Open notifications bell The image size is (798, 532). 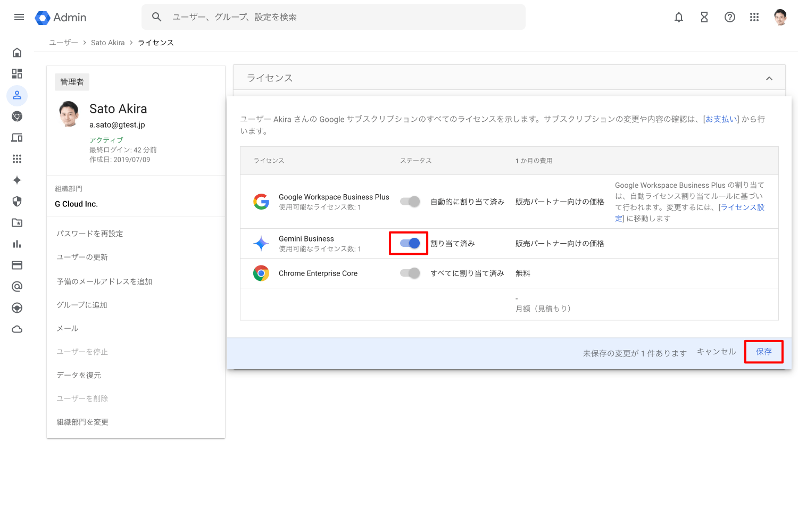679,17
